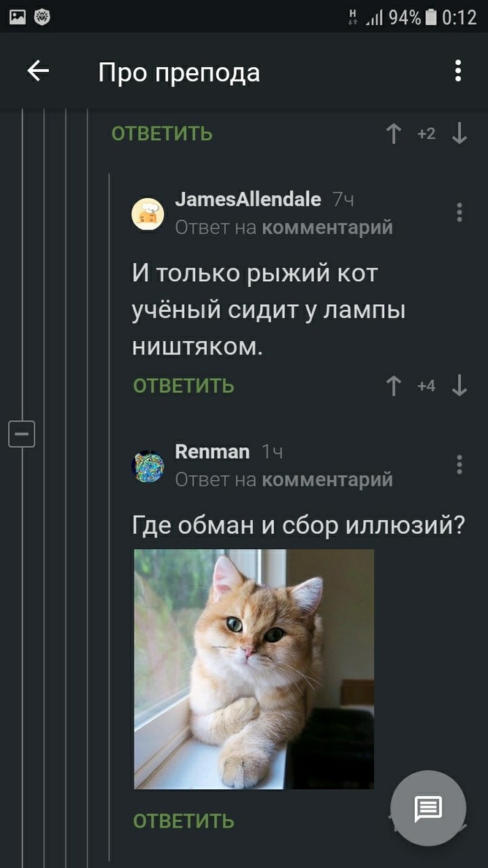This screenshot has height=868, width=488.
Task: Follow 'комментарий' link under Renman
Action: (x=327, y=480)
